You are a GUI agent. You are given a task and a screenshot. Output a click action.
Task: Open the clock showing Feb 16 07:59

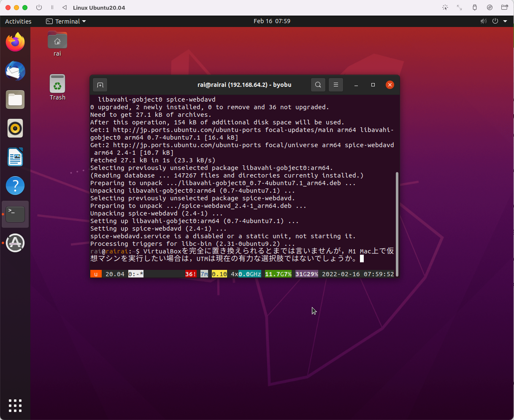point(272,21)
